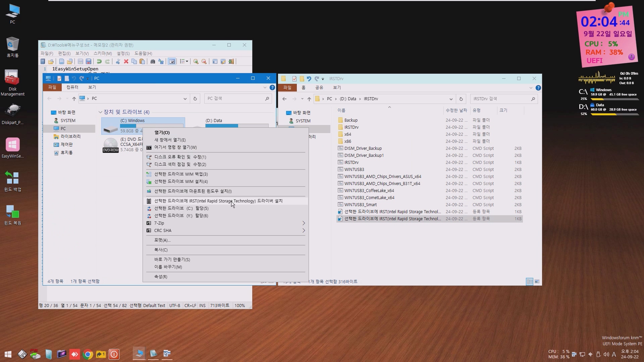Select 속성(R) in the context menu
Viewport: 644px width, 362px height.
coord(225,277)
